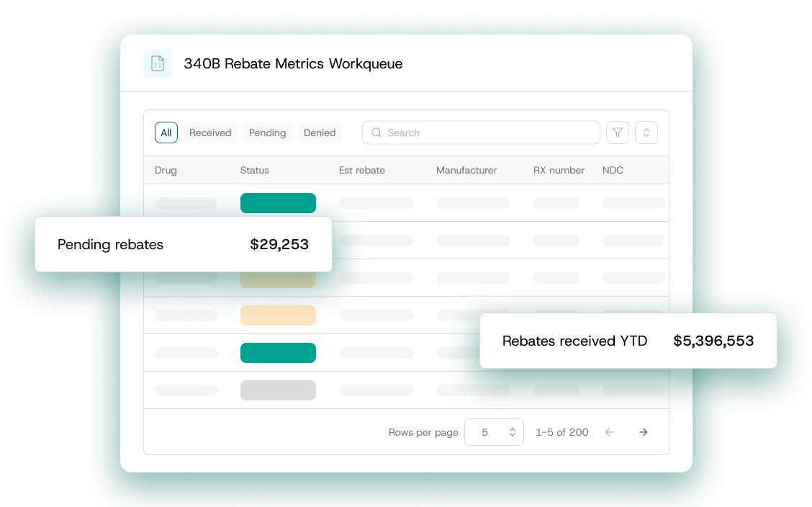This screenshot has height=507, width=812.
Task: Click the Pending rebates label
Action: point(110,244)
